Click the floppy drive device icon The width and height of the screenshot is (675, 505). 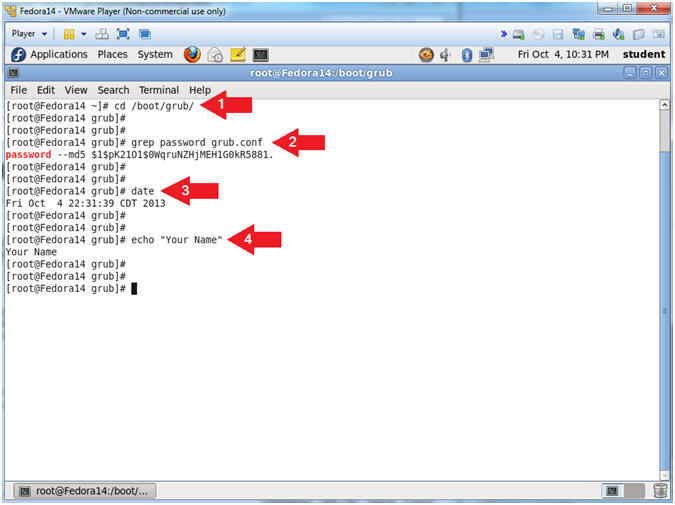pos(558,34)
